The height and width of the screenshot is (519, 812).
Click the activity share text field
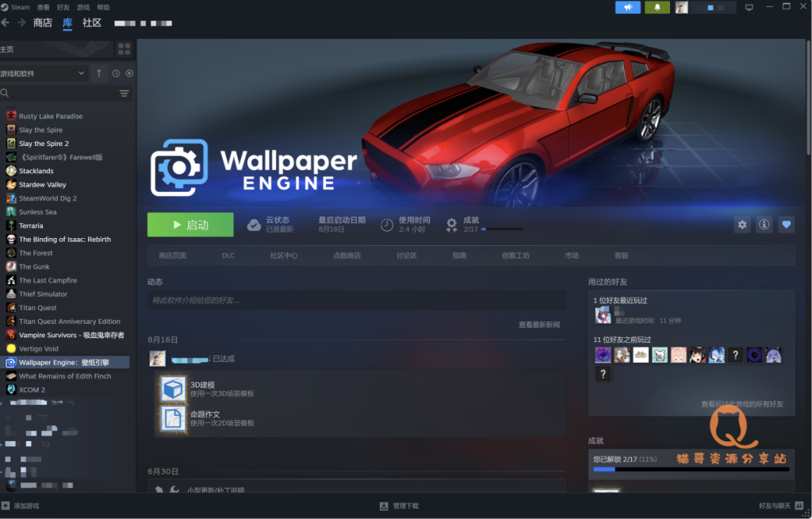356,300
